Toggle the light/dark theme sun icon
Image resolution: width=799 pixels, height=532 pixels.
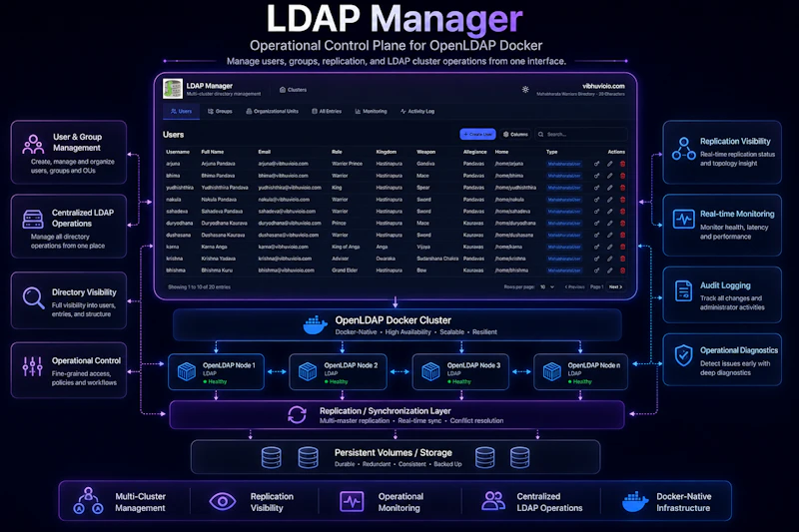click(x=525, y=90)
